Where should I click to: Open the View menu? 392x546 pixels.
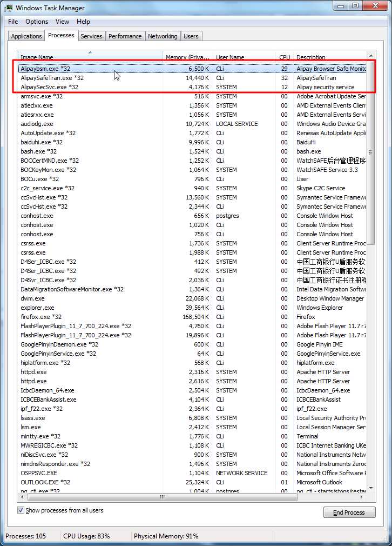[62, 22]
